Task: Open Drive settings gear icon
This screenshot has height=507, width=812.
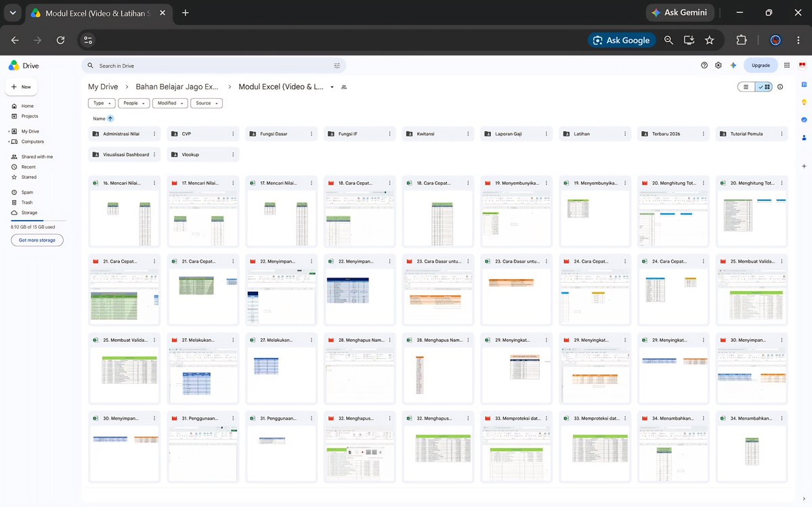Action: click(x=719, y=66)
